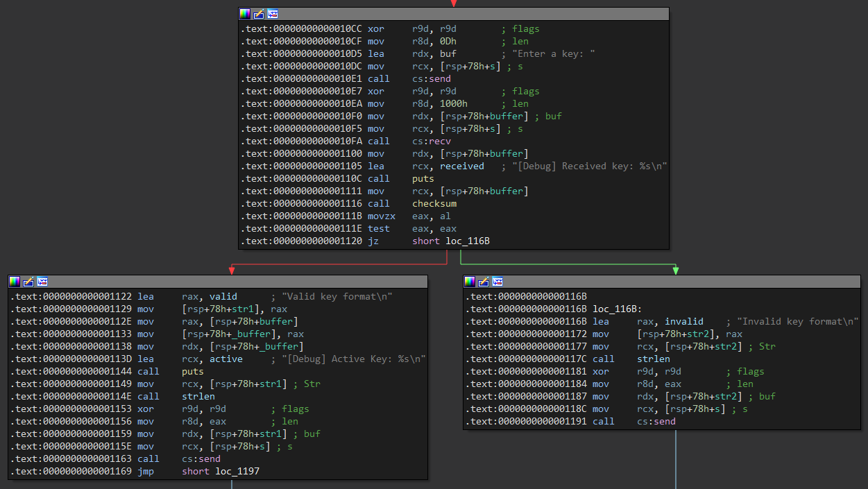868x489 pixels.
Task: Click the "mov r8d, 0Dh" instruction
Action: (384, 42)
